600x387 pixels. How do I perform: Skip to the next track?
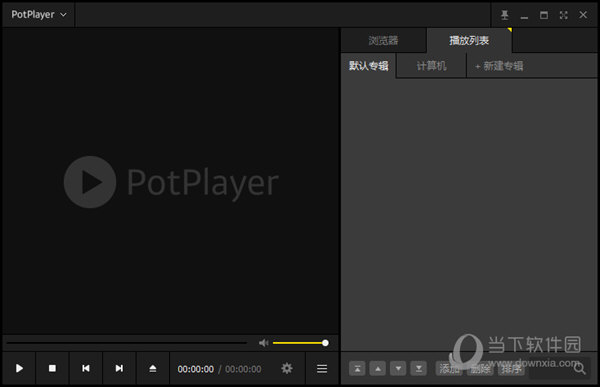[x=119, y=368]
